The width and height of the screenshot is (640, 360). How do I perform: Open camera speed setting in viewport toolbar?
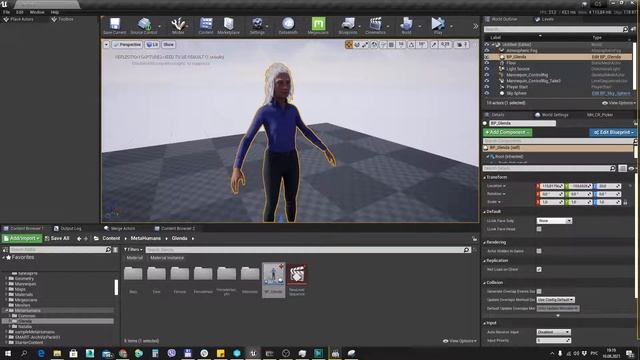point(462,44)
